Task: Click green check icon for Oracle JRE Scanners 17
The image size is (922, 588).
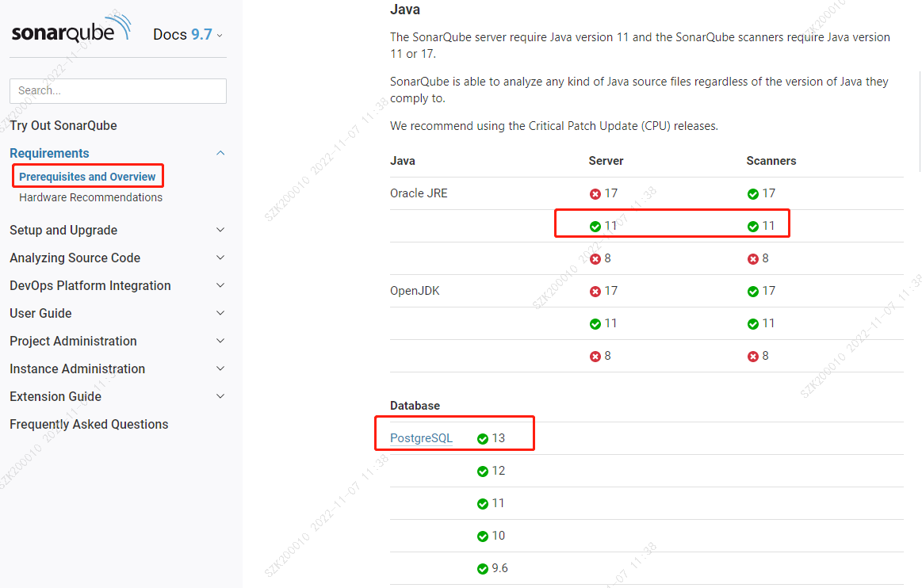Action: (752, 194)
